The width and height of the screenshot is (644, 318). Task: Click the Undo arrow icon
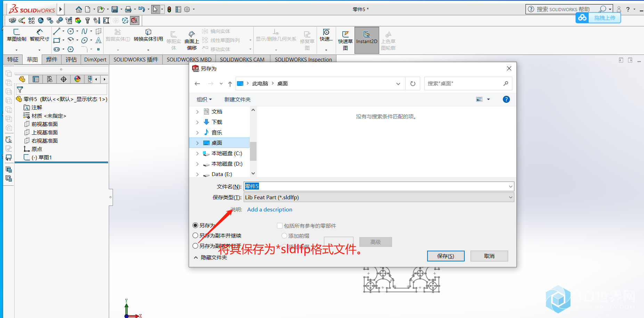click(x=141, y=9)
